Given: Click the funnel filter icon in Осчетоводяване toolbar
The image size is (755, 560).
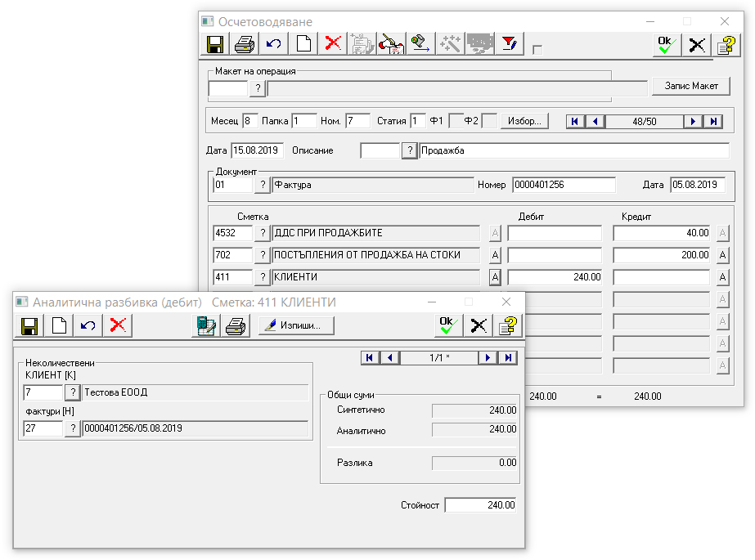Looking at the screenshot, I should point(510,44).
